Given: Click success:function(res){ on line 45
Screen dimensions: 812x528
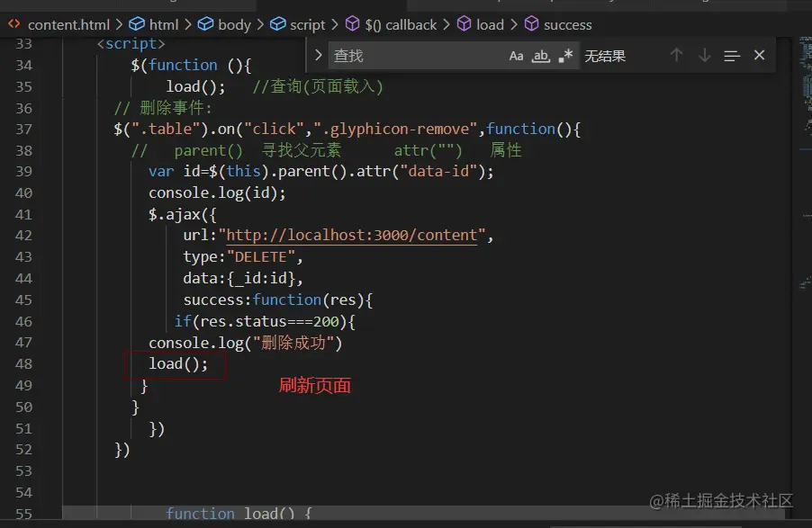Looking at the screenshot, I should 278,300.
